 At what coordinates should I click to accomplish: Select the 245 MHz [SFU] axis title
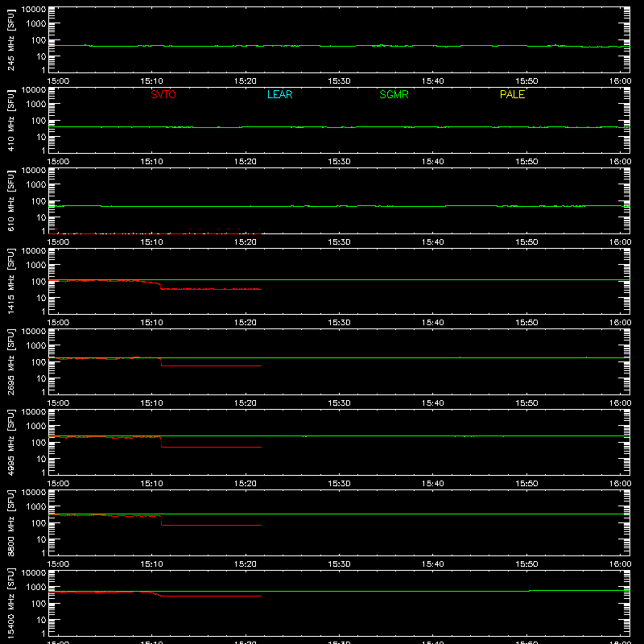pos(10,39)
